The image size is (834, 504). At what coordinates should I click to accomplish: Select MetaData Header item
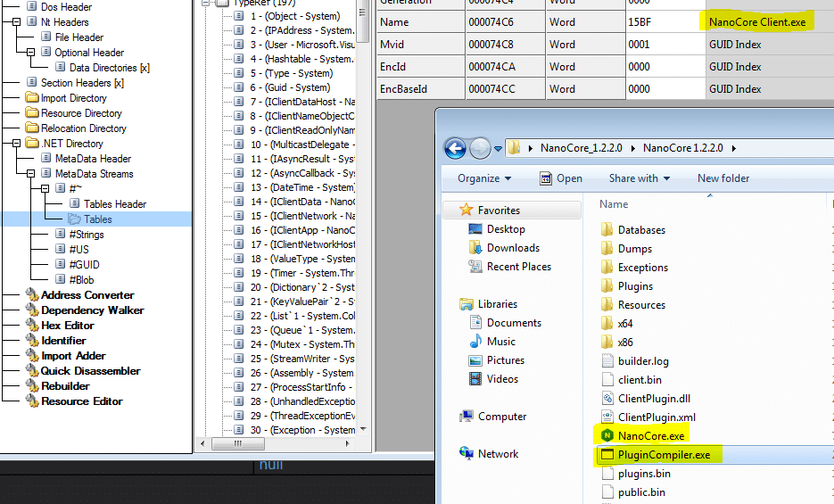click(93, 159)
